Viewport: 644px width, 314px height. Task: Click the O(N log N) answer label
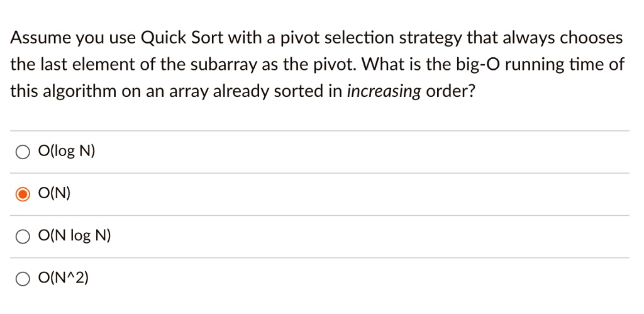point(74,236)
